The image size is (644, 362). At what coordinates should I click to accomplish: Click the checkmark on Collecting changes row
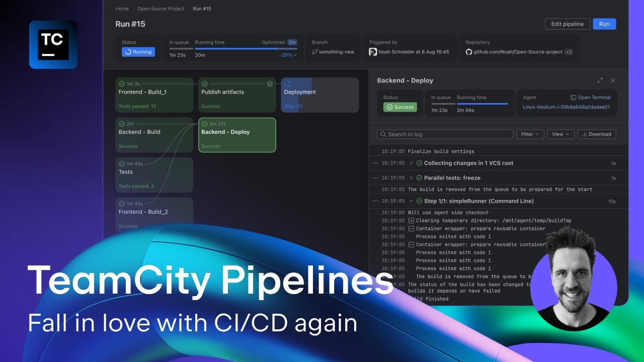coord(419,163)
